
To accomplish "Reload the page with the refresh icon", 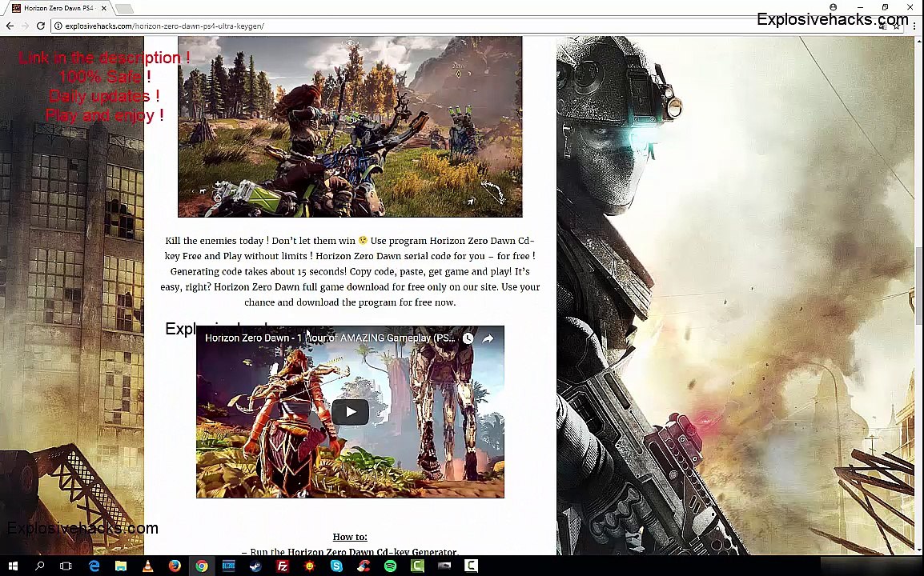I will (x=40, y=26).
